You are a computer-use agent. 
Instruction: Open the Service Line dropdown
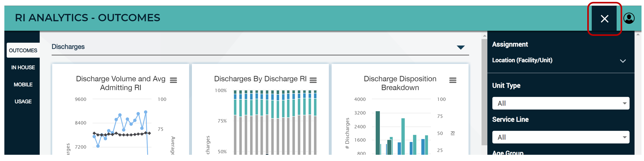coord(560,137)
